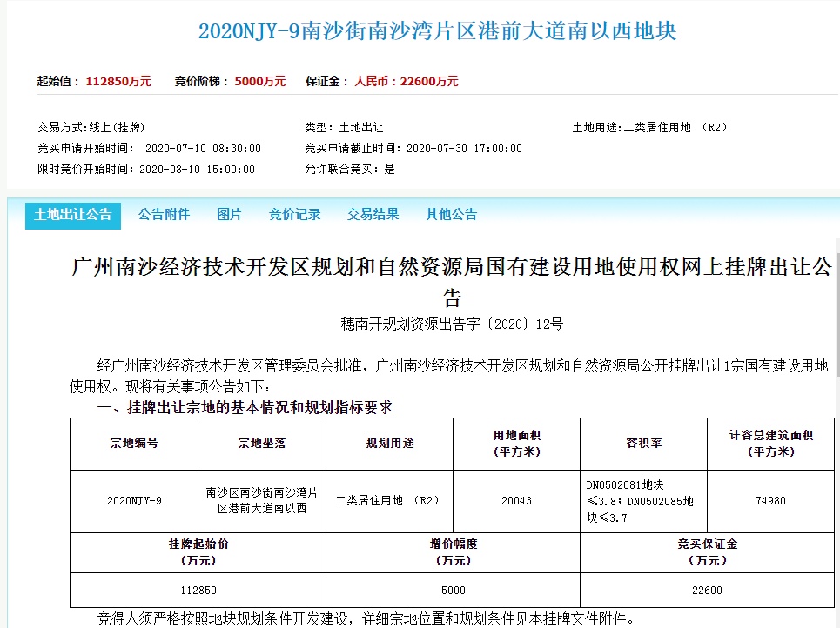Click the 竞买申请截止时间 date field
This screenshot has width=840, height=628.
click(x=413, y=148)
